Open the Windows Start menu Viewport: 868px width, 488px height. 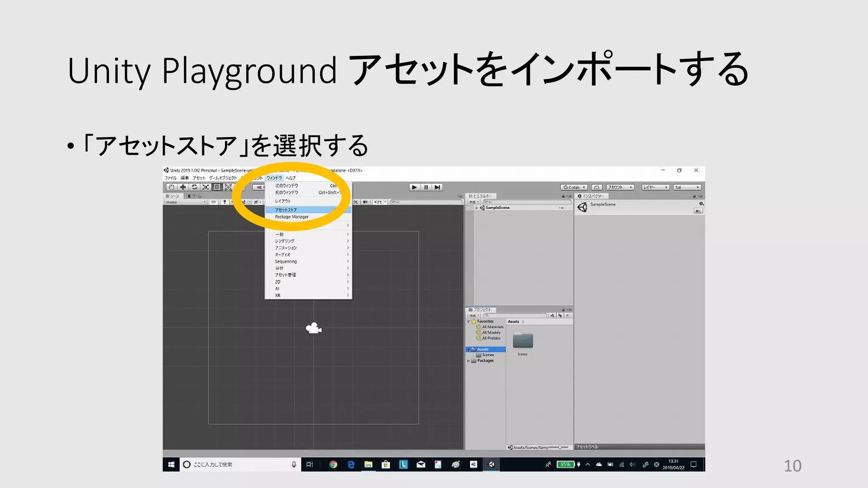[x=171, y=464]
